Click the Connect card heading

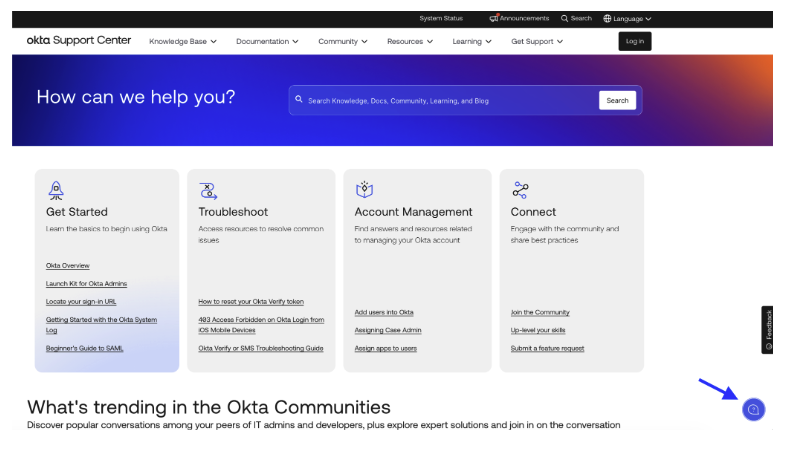pos(533,212)
